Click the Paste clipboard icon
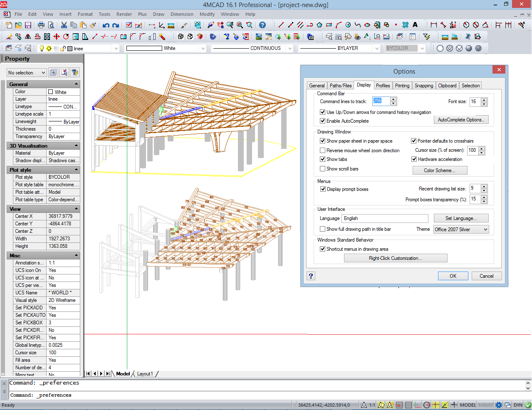The height and width of the screenshot is (410, 532). tap(83, 25)
